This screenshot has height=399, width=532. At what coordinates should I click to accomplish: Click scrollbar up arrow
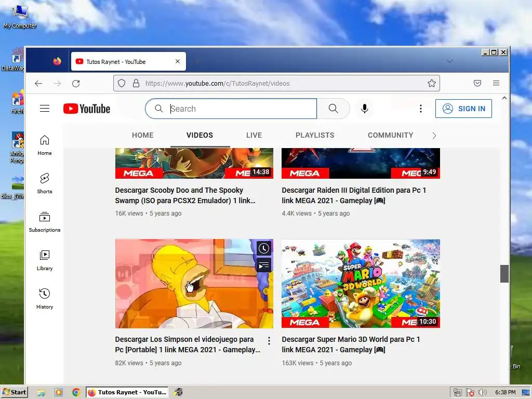pos(504,98)
